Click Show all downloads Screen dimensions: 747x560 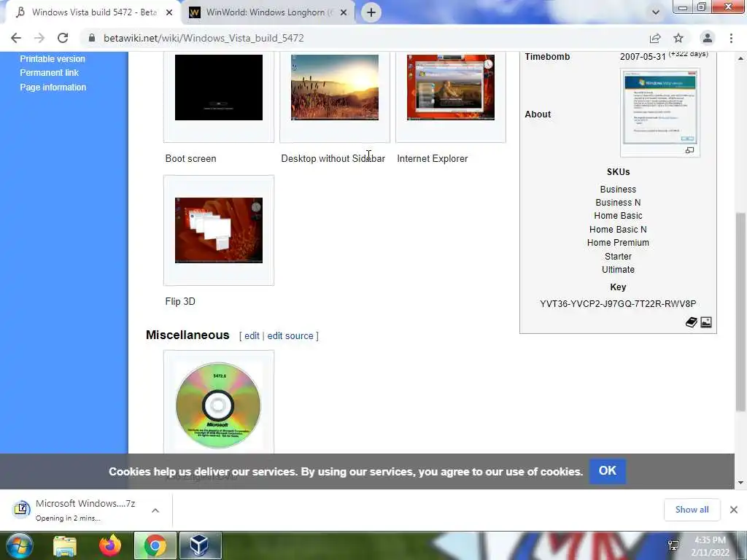(692, 510)
